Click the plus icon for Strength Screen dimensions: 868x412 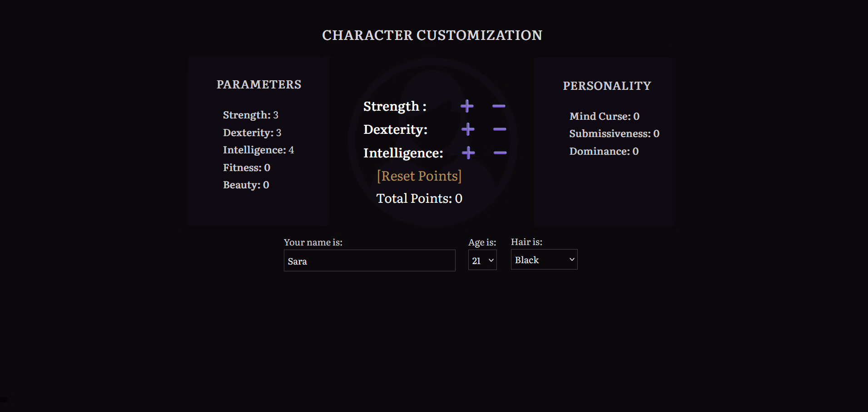(x=467, y=106)
